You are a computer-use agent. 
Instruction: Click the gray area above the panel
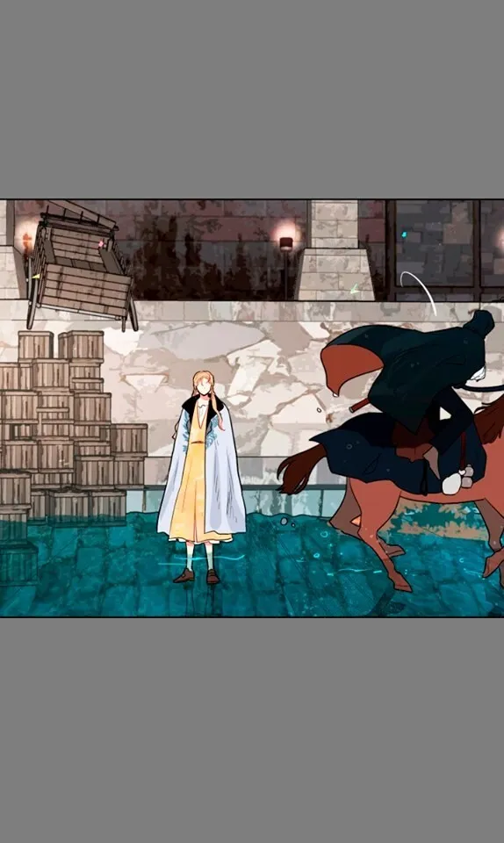tap(252, 99)
